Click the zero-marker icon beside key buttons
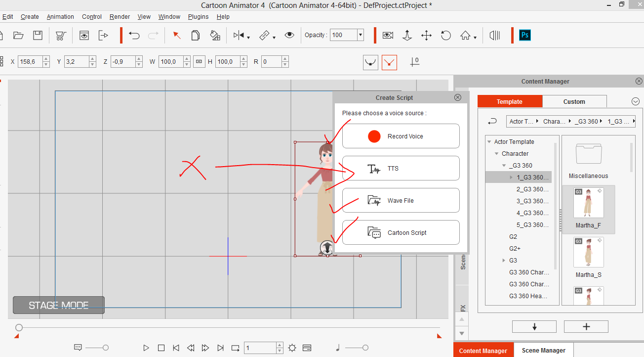Viewport: 644px width, 357px height. 415,62
